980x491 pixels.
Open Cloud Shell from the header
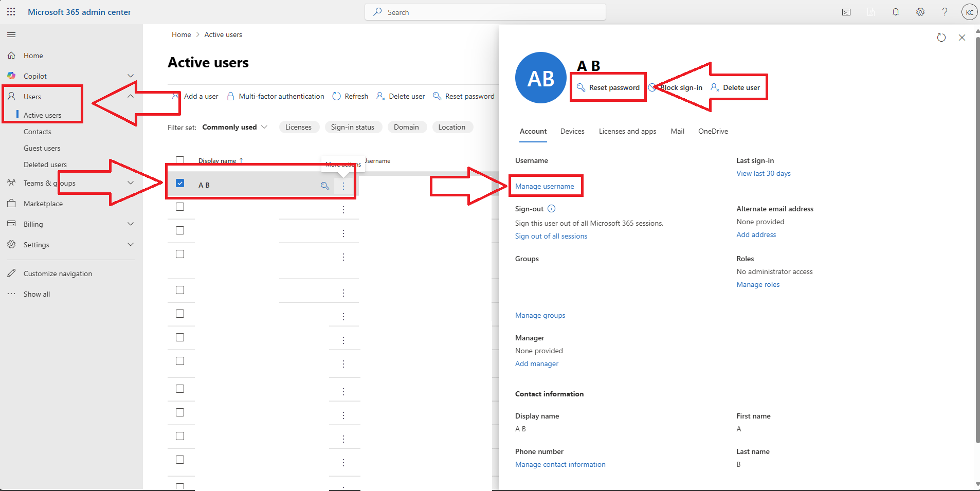pos(846,12)
